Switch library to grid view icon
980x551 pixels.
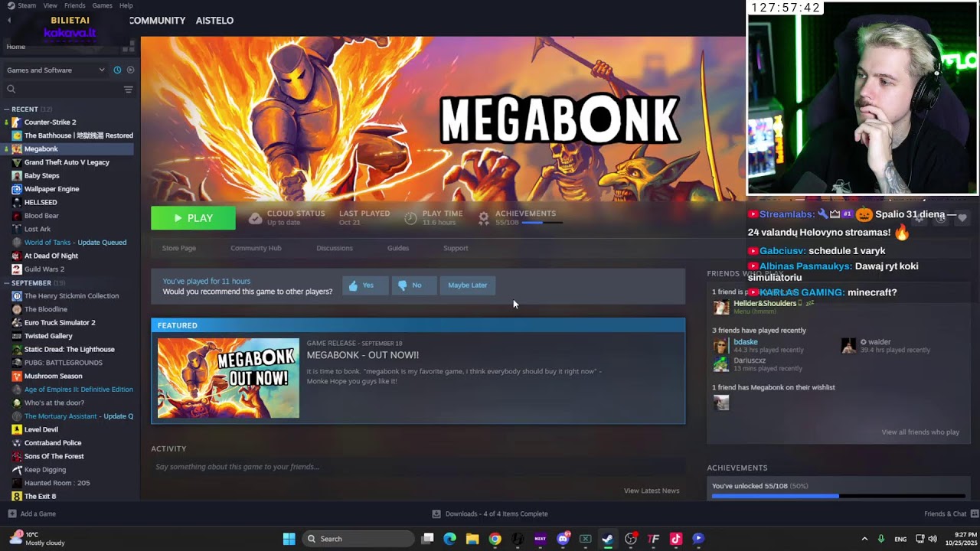[x=128, y=47]
